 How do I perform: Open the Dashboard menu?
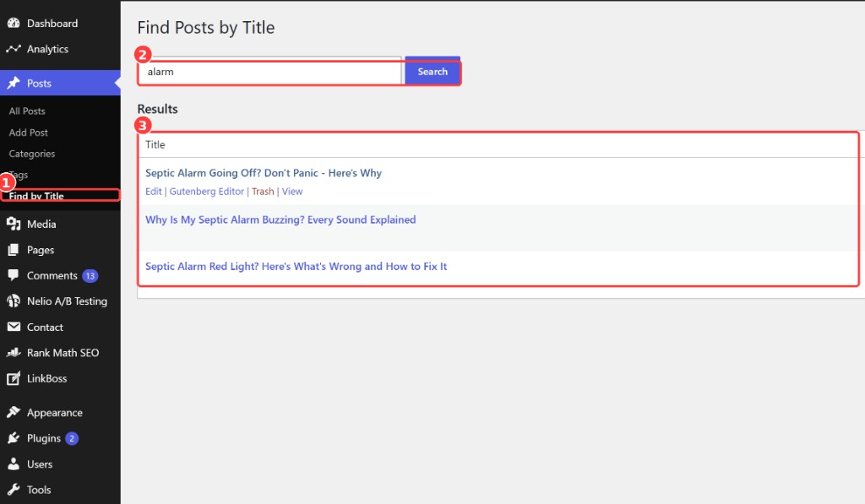52,23
